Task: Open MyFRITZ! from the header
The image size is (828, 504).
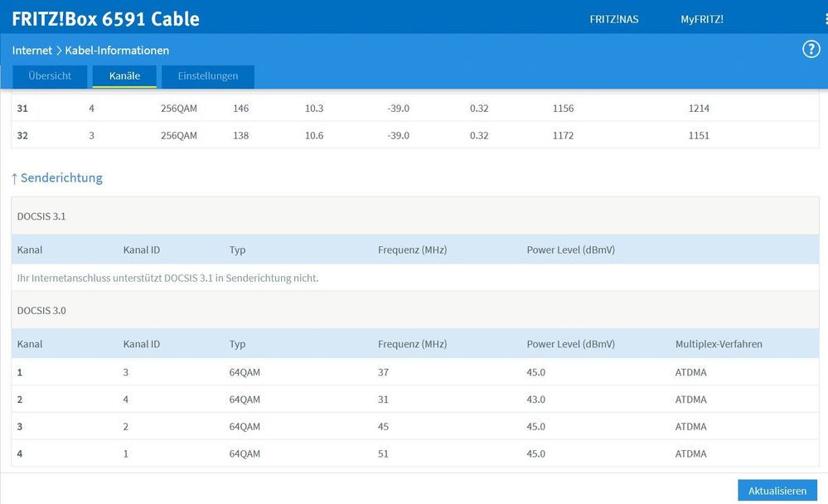Action: pos(703,18)
